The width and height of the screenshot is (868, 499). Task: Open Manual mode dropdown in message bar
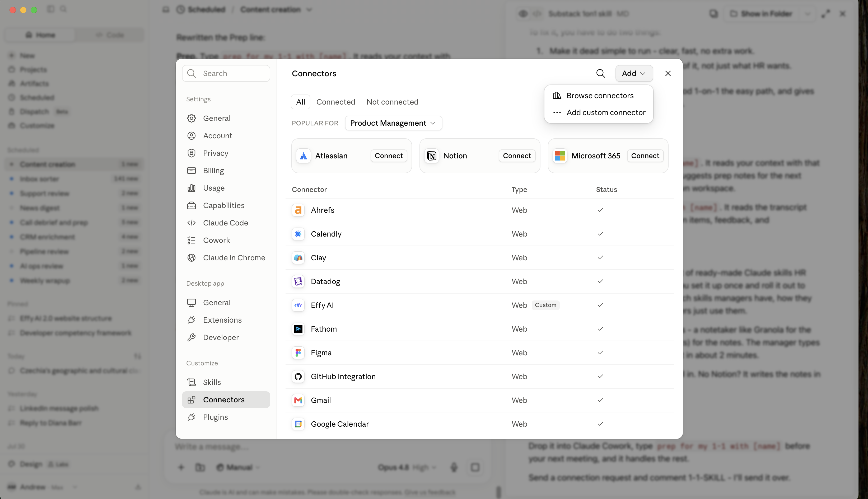point(238,468)
